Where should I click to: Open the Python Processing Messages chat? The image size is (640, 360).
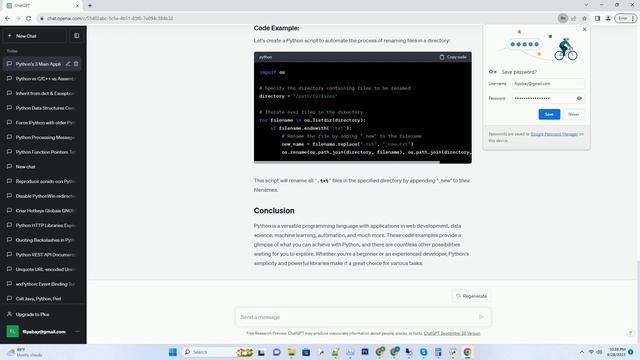coord(42,138)
